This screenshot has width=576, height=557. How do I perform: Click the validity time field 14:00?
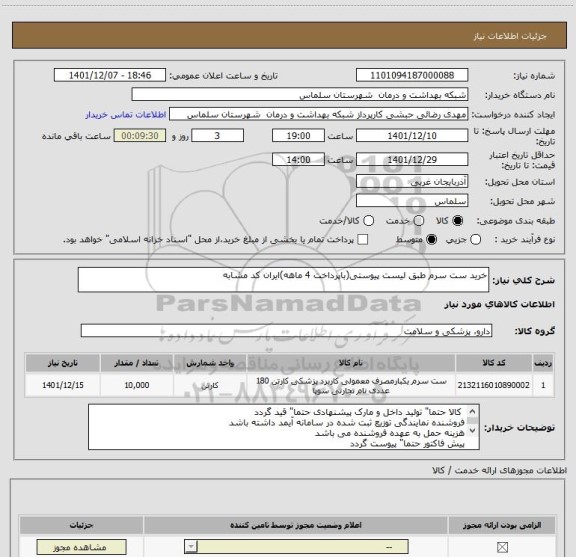(298, 160)
